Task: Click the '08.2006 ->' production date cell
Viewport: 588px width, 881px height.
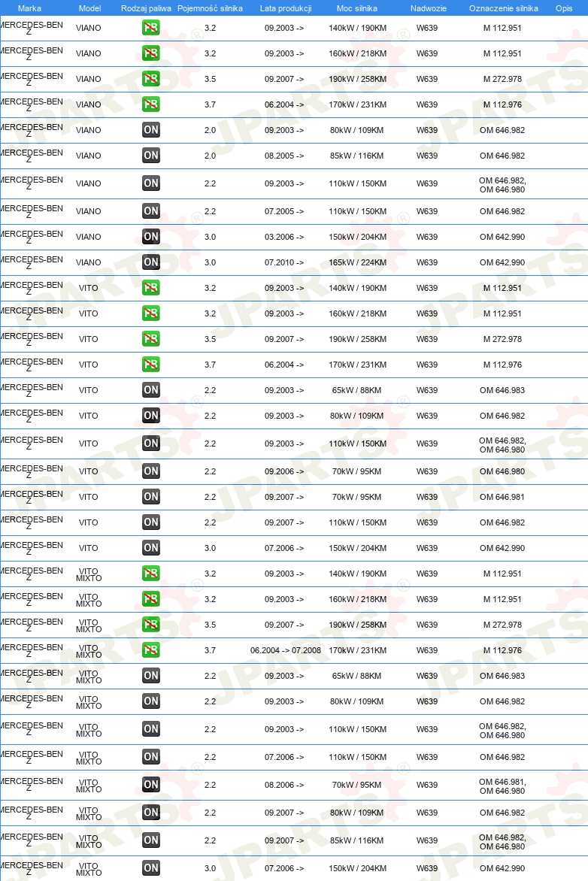Action: [x=284, y=784]
